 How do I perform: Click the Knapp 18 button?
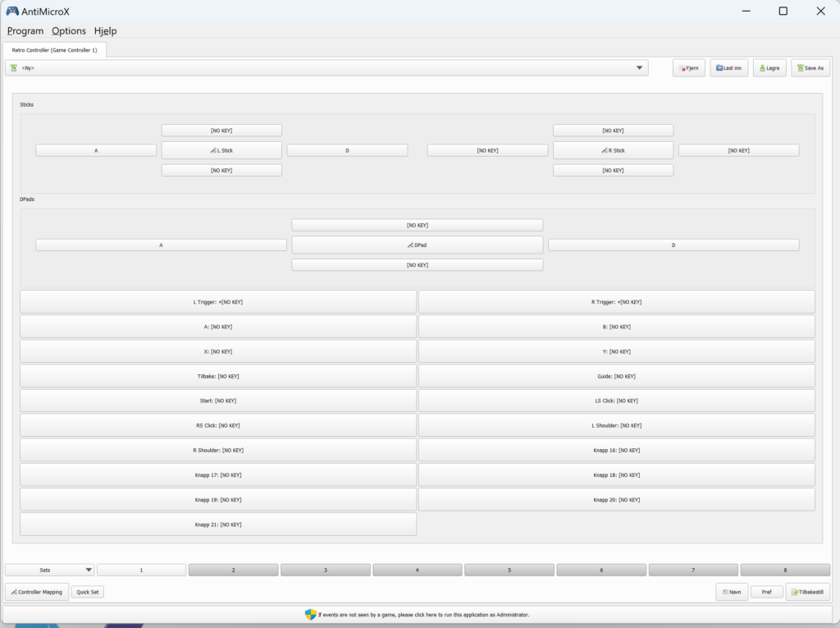tap(617, 475)
